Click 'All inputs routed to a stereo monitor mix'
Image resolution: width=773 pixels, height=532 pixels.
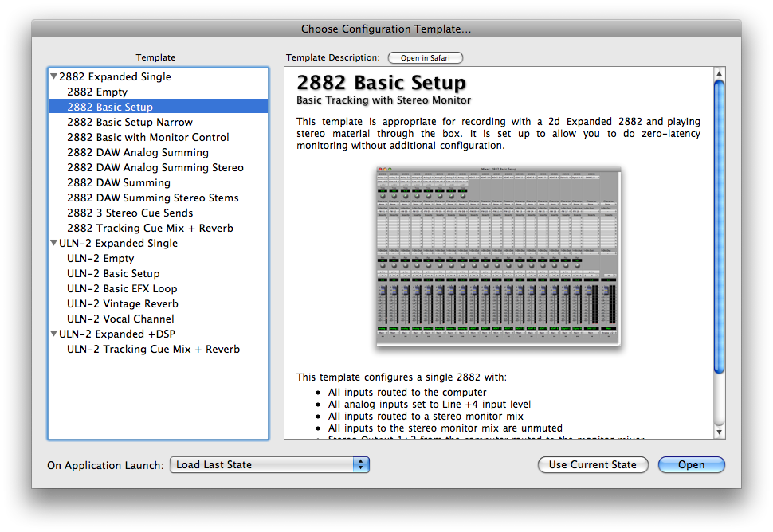pyautogui.click(x=426, y=417)
